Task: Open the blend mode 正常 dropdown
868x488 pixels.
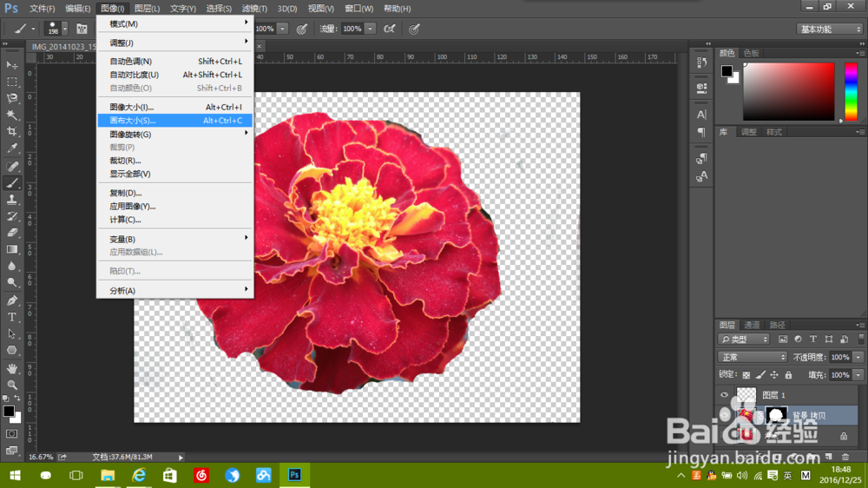Action: point(753,357)
